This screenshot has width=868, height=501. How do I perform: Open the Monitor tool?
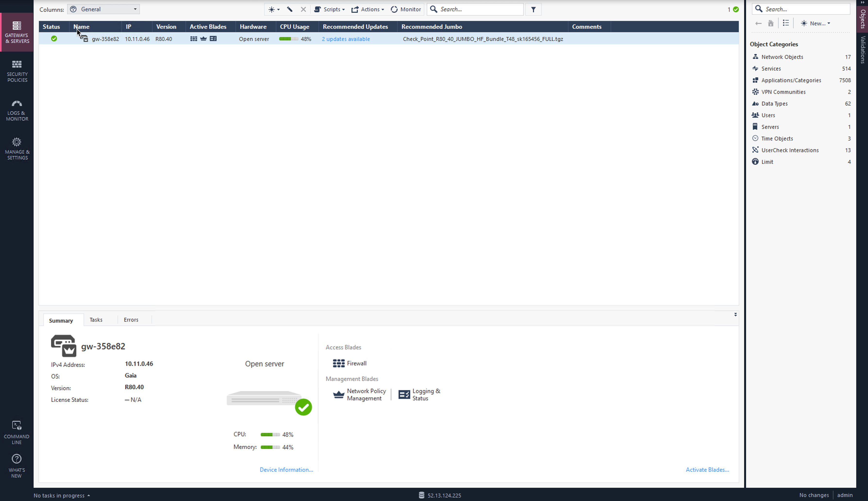point(407,9)
